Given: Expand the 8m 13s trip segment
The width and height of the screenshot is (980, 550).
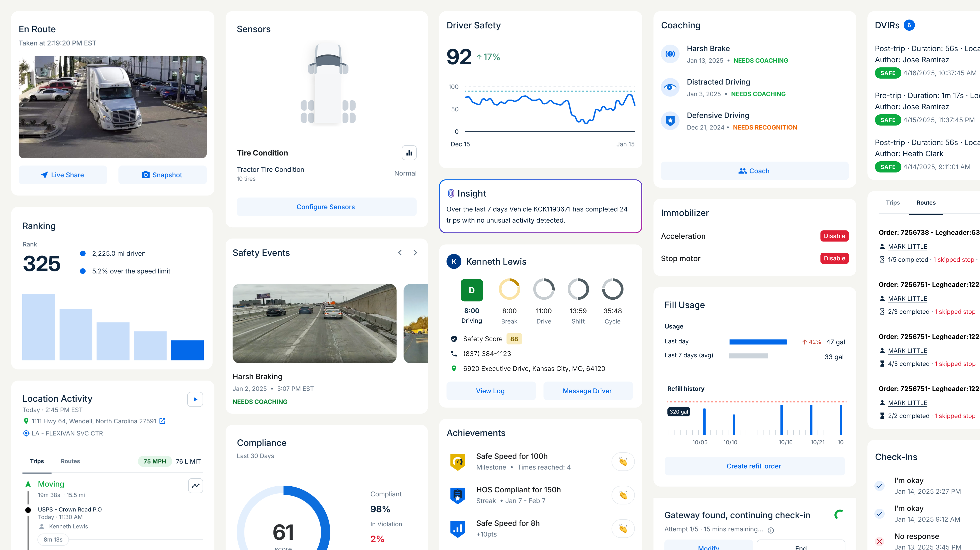Looking at the screenshot, I should coord(53,539).
